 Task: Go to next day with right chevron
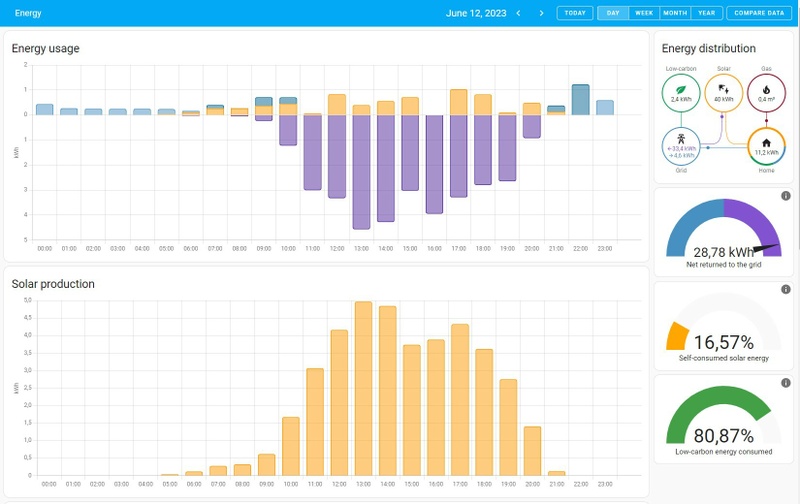[x=541, y=13]
